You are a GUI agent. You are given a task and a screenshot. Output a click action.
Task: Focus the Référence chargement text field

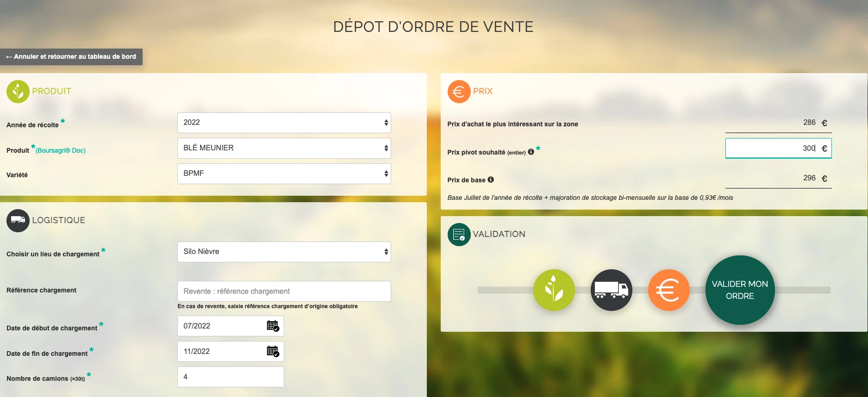(x=284, y=292)
